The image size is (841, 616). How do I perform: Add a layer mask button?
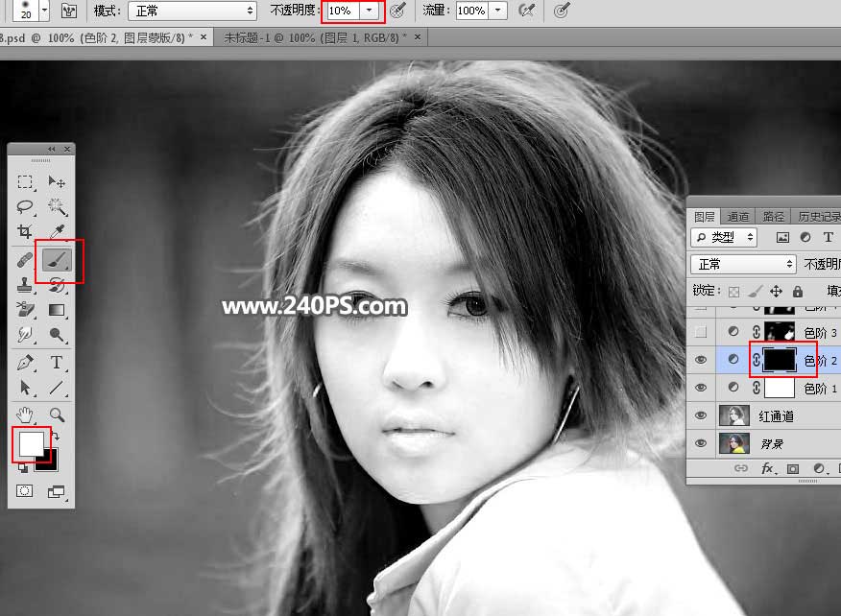pyautogui.click(x=793, y=469)
